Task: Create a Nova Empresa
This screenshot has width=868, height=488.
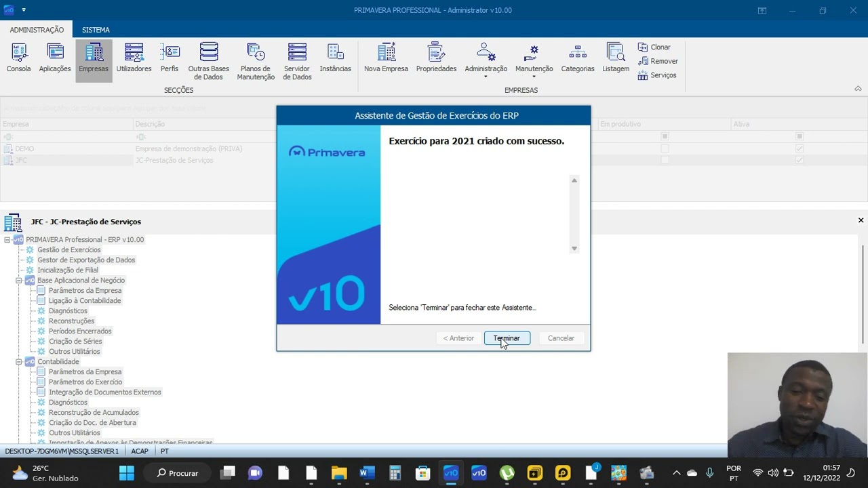Action: point(386,58)
